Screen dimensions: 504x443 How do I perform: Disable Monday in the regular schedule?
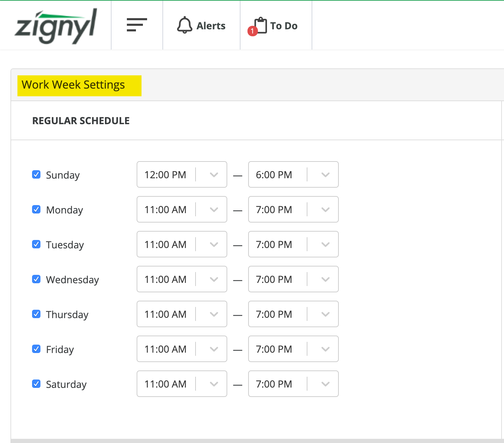(36, 209)
